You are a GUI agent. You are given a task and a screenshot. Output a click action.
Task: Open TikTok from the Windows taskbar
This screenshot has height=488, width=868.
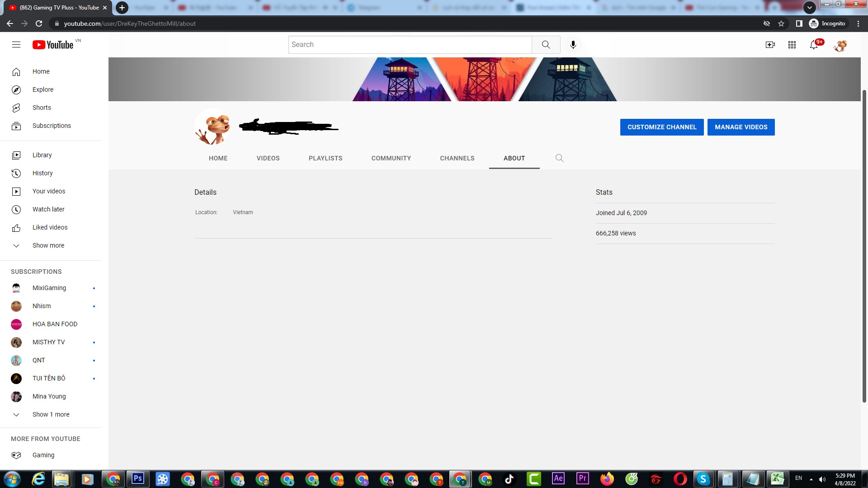[x=509, y=479]
